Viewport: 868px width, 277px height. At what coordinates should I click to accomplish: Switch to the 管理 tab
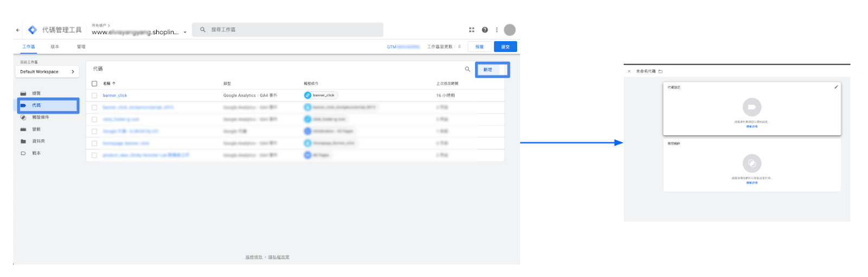[81, 47]
